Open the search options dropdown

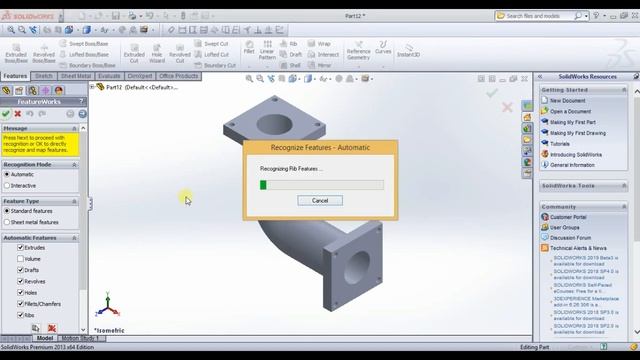coord(587,16)
